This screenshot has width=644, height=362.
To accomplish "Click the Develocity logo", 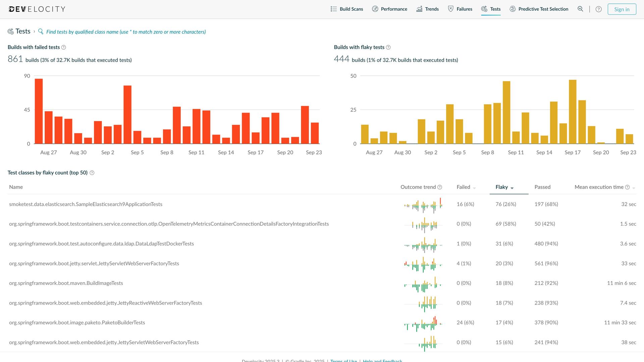I will (37, 9).
